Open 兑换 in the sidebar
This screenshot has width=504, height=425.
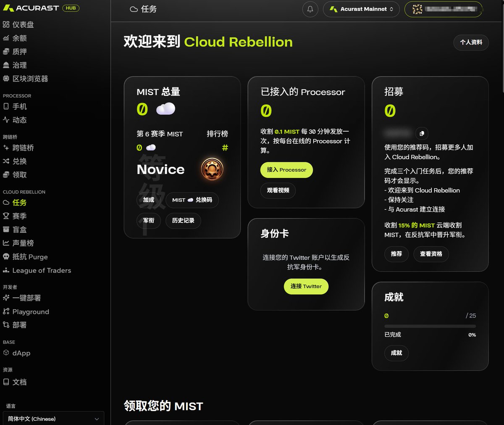tap(15, 161)
